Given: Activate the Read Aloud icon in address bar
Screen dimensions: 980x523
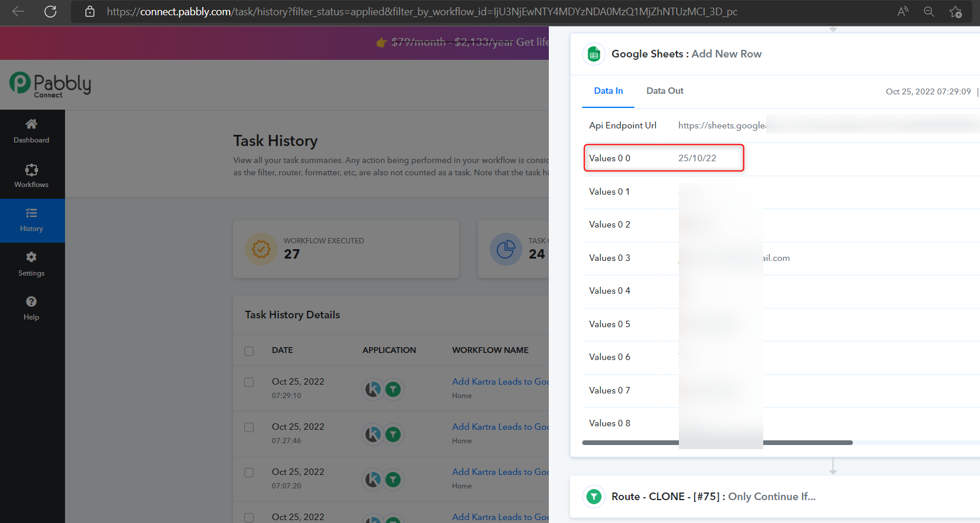Looking at the screenshot, I should coord(903,12).
